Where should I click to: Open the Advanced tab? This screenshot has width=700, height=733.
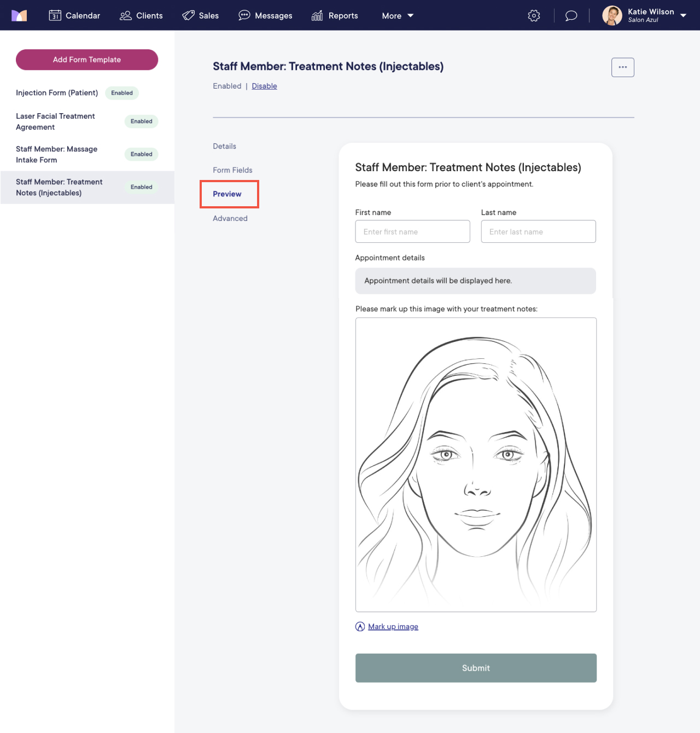coord(230,218)
